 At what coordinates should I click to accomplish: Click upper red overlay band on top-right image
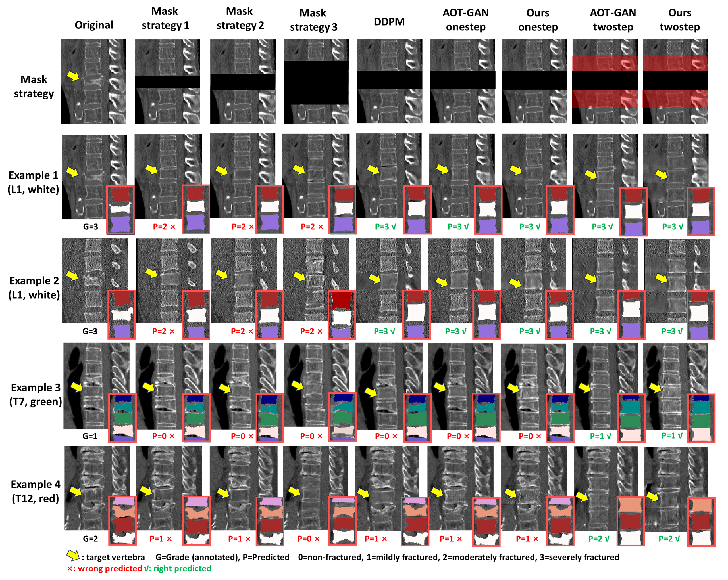(x=675, y=63)
